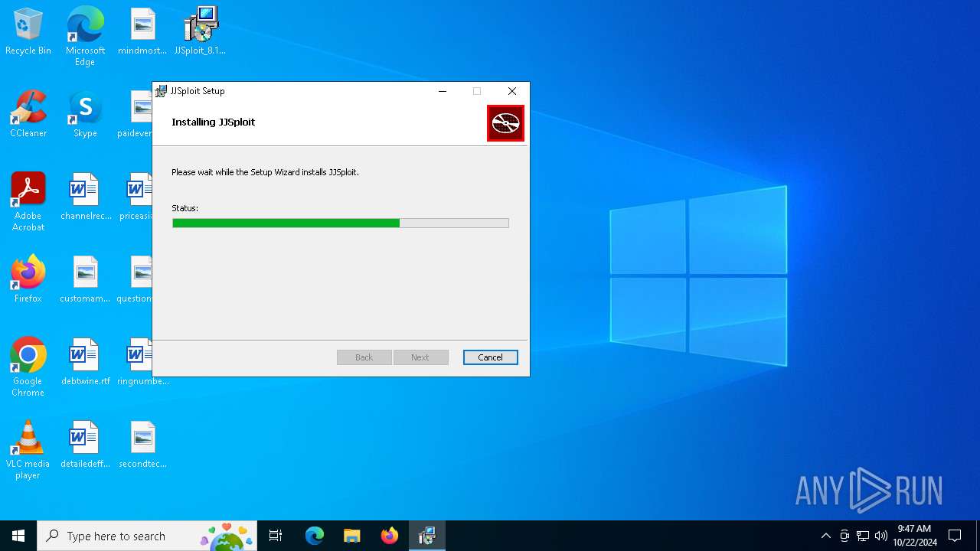Select the mindmost image file icon
980x551 pixels.
(142, 31)
